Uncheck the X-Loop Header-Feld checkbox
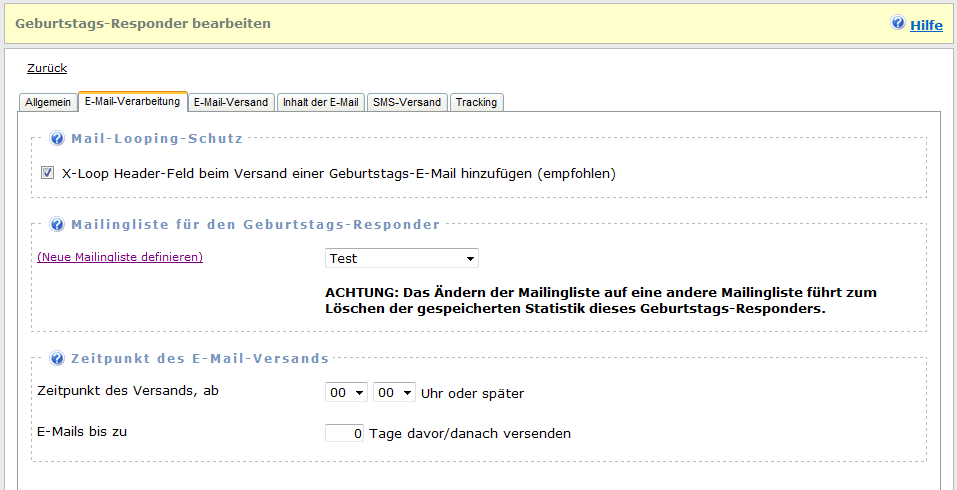957x490 pixels. pyautogui.click(x=47, y=173)
